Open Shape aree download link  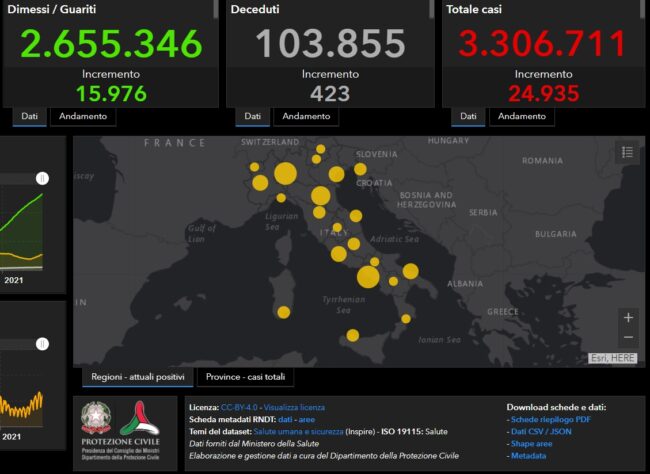pos(531,444)
